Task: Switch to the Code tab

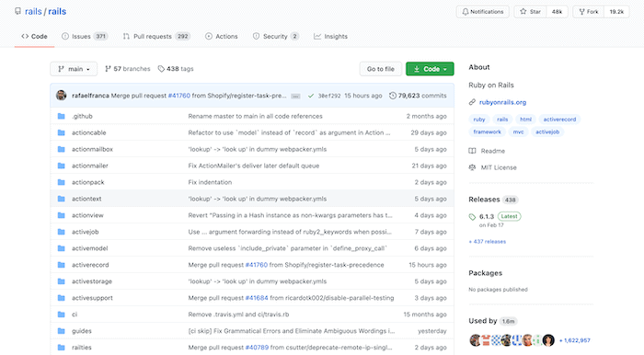Action: 35,36
